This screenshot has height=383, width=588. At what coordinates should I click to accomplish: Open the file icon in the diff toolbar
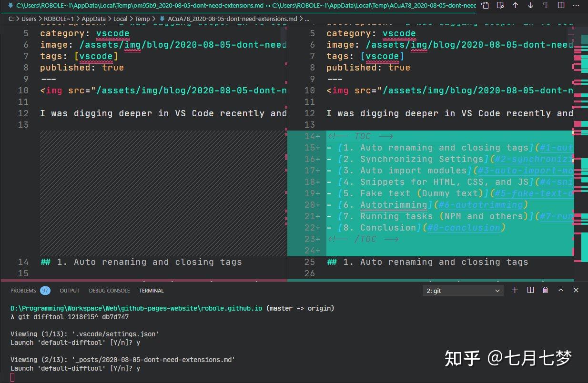click(x=486, y=5)
